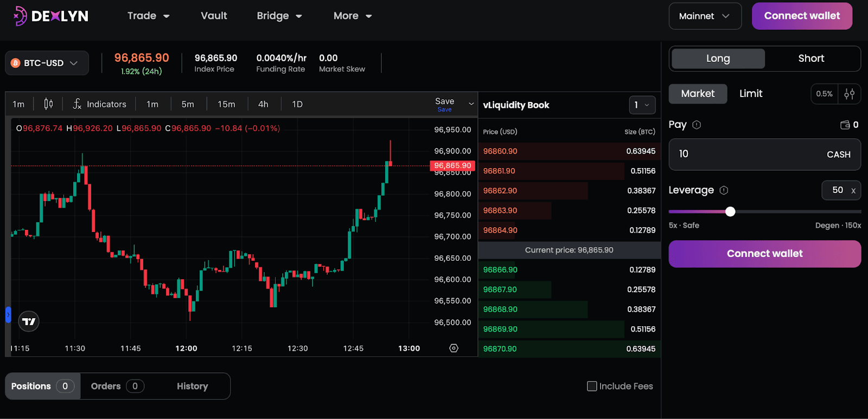Open the candlestick chart type icon
Image resolution: width=868 pixels, height=419 pixels.
tap(48, 104)
